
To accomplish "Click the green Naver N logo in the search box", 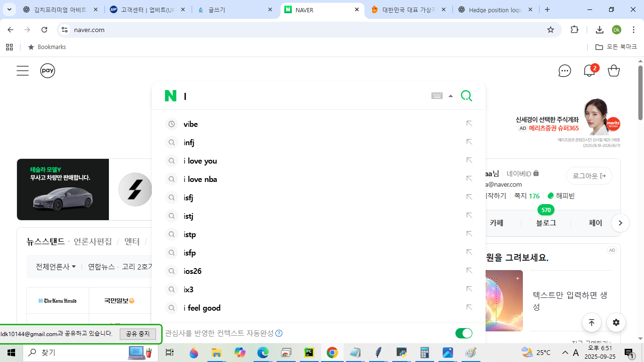I will click(170, 96).
